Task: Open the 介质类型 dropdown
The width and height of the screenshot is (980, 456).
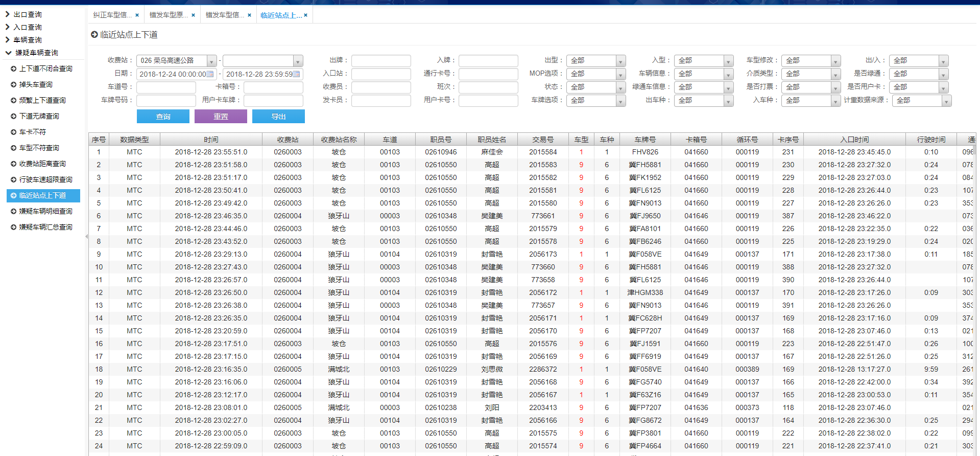Action: (x=835, y=74)
